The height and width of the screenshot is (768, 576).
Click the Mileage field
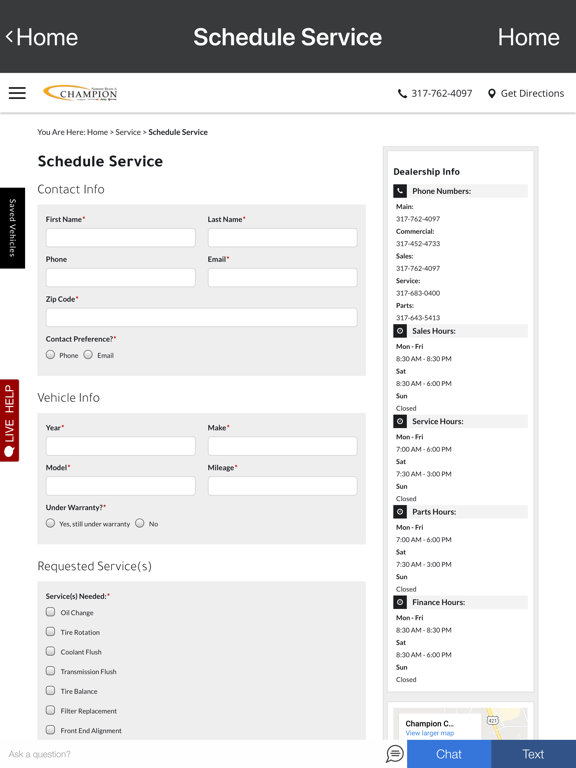pos(283,486)
